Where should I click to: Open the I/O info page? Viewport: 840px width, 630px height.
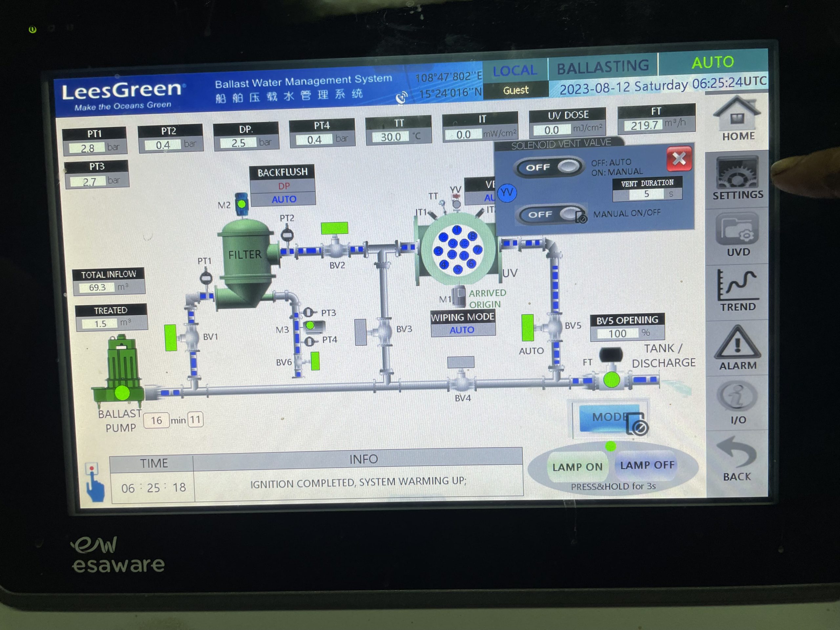(x=738, y=403)
